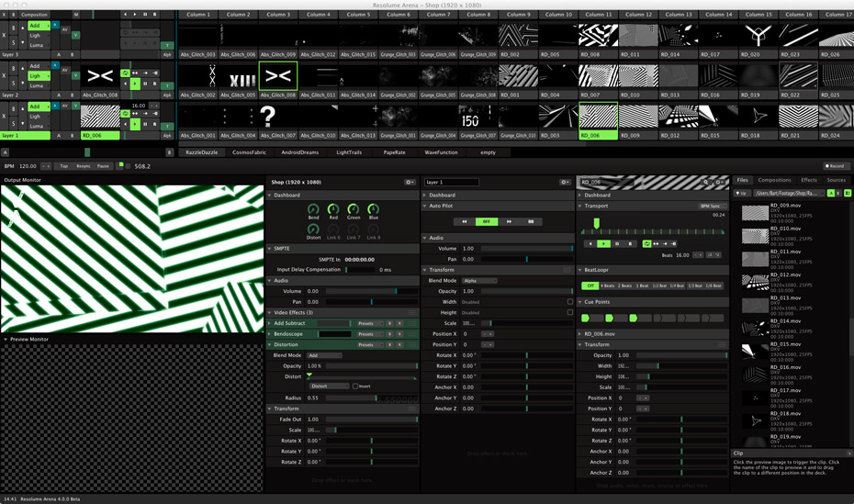Click the Distort dashboard knob
The image size is (854, 504).
[314, 230]
